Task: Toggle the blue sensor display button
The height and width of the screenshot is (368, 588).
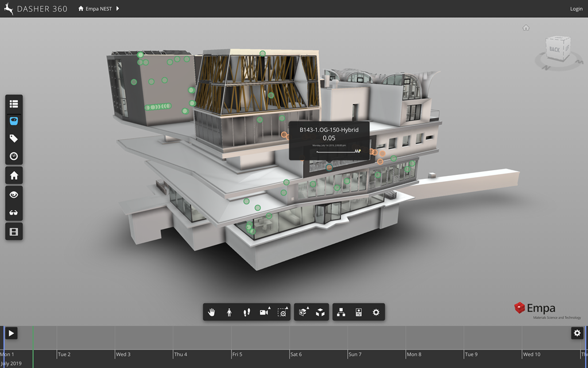Action: pos(14,121)
